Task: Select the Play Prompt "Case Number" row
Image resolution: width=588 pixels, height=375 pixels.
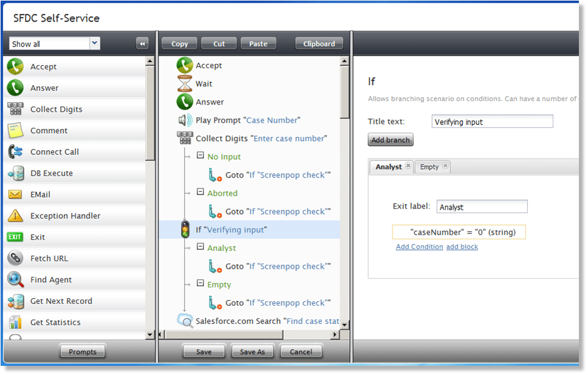Action: [x=248, y=120]
